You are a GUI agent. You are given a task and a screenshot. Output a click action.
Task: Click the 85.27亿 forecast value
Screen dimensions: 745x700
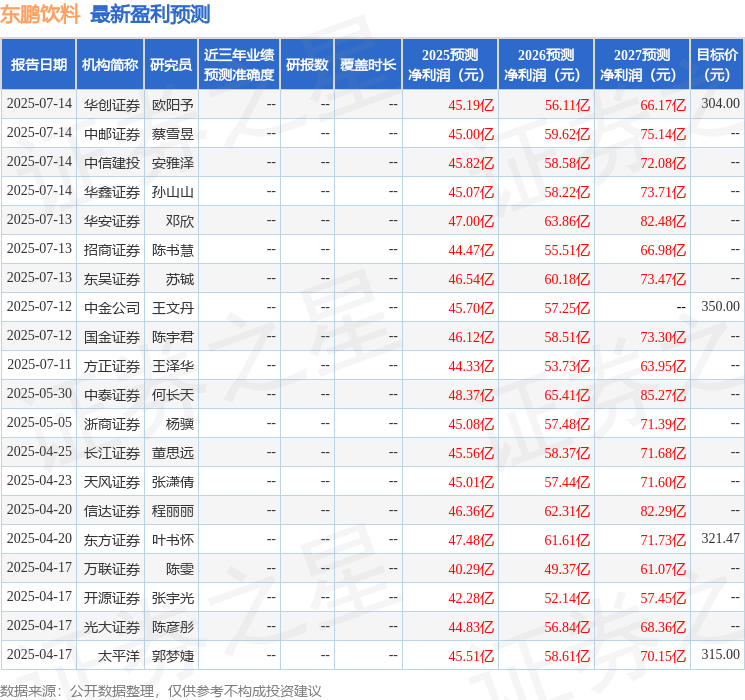point(663,395)
